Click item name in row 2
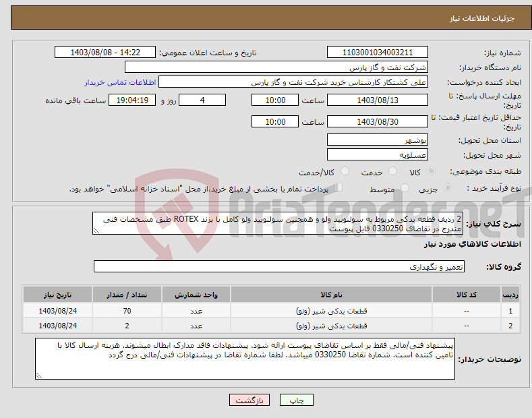Image resolution: width=532 pixels, height=418 pixels. [331, 326]
